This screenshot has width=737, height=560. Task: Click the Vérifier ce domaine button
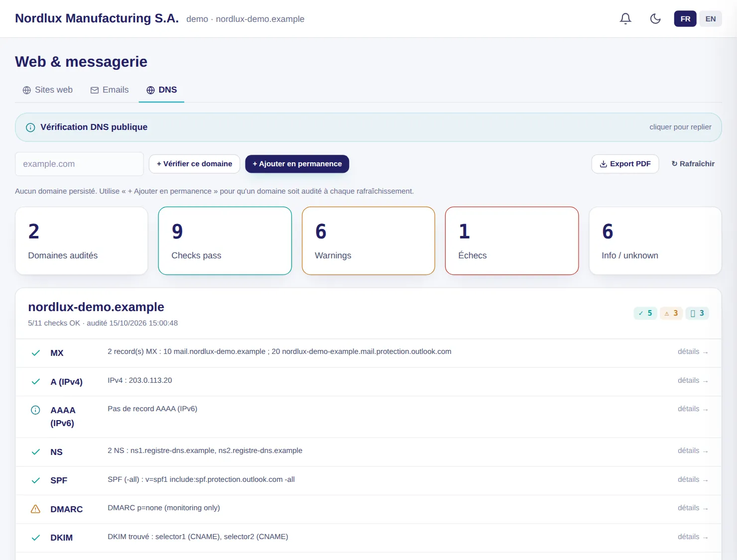(194, 164)
